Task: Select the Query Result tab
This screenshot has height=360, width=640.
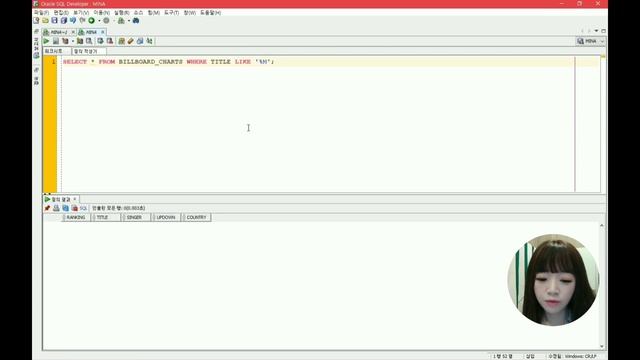Action: (61, 199)
